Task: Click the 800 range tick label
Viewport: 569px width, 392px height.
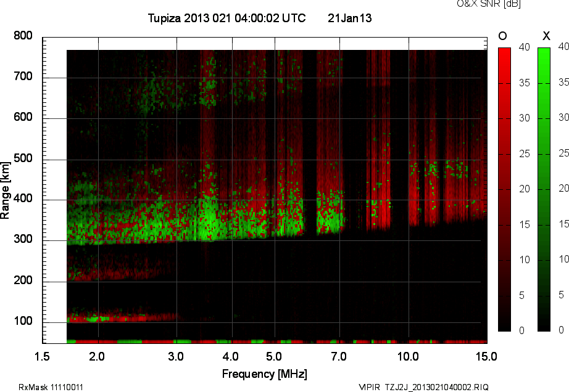Action: [x=23, y=36]
